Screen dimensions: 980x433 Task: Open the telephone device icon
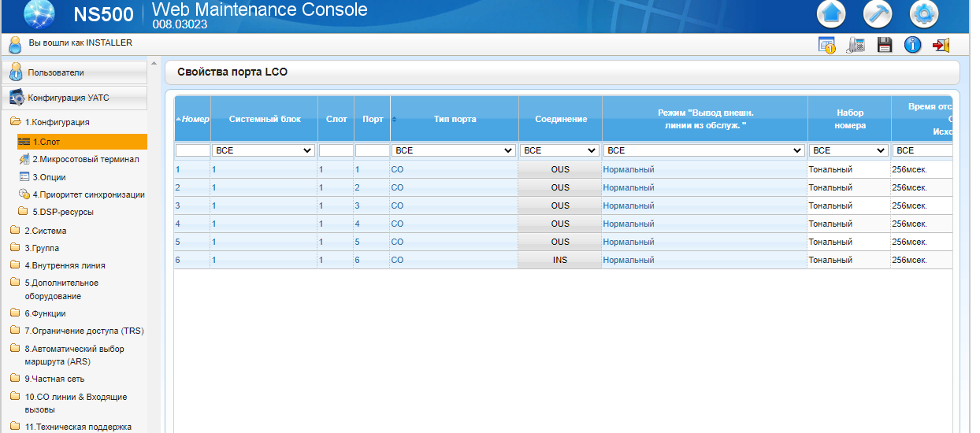pyautogui.click(x=856, y=45)
